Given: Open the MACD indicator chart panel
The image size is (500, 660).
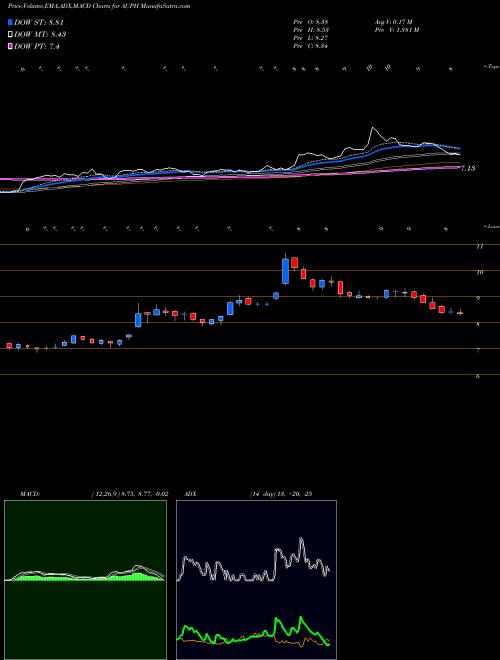Looking at the screenshot, I should point(85,580).
